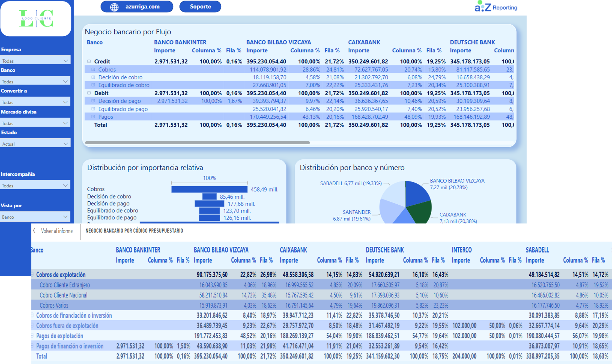
Task: Select the Equilibrado de pago funnel bar
Action: click(x=209, y=218)
